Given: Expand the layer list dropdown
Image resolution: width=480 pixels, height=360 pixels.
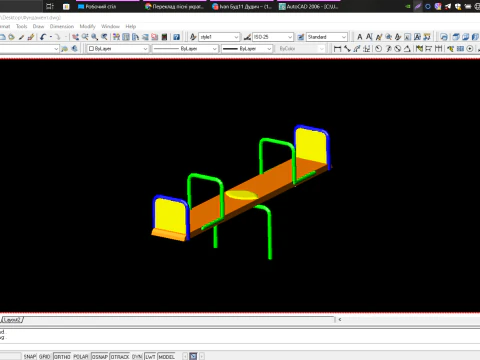Looking at the screenshot, I should [x=56, y=49].
